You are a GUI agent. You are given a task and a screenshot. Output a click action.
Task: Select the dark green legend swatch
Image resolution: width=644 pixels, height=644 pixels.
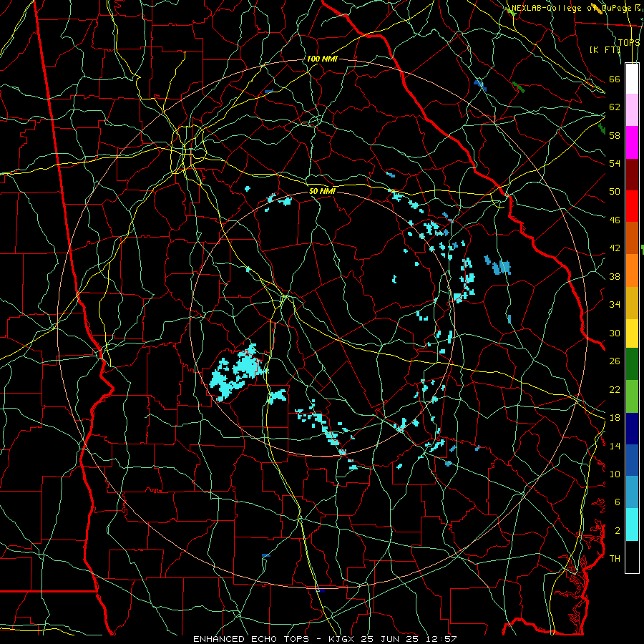[632, 364]
